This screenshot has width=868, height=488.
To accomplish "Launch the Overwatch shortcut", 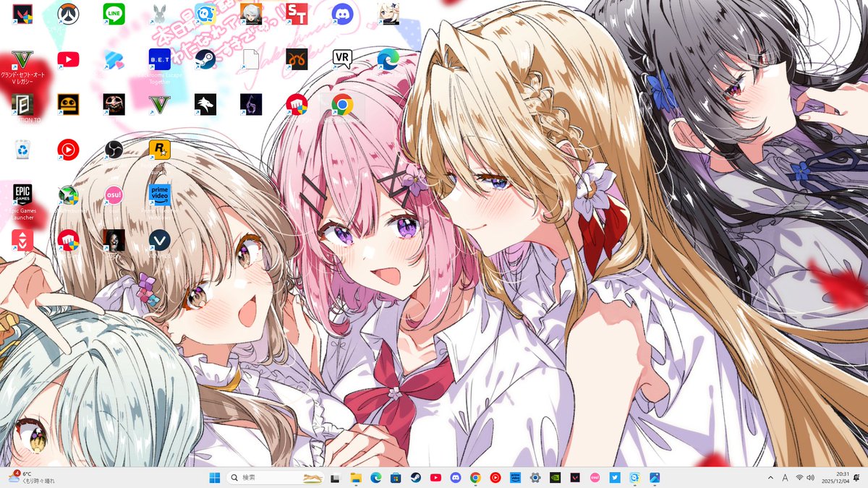I will (x=67, y=14).
